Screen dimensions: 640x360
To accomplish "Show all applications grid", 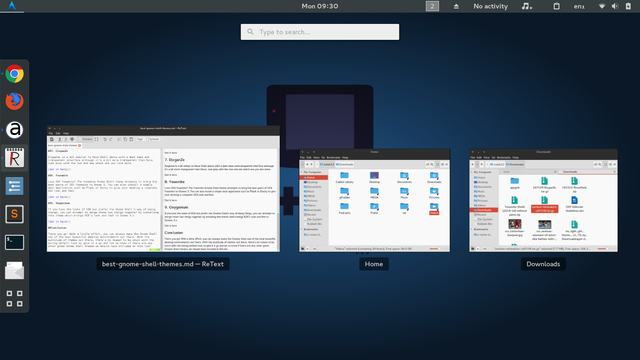I will coord(14,298).
